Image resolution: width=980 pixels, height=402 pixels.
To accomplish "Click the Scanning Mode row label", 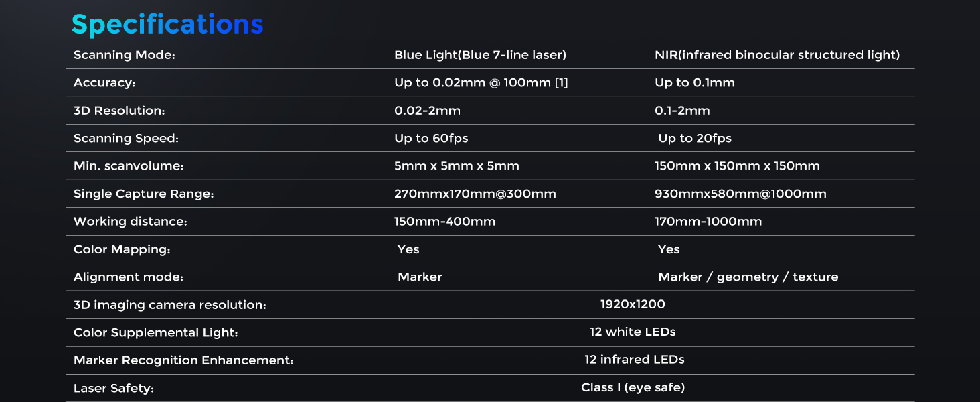I will [125, 55].
